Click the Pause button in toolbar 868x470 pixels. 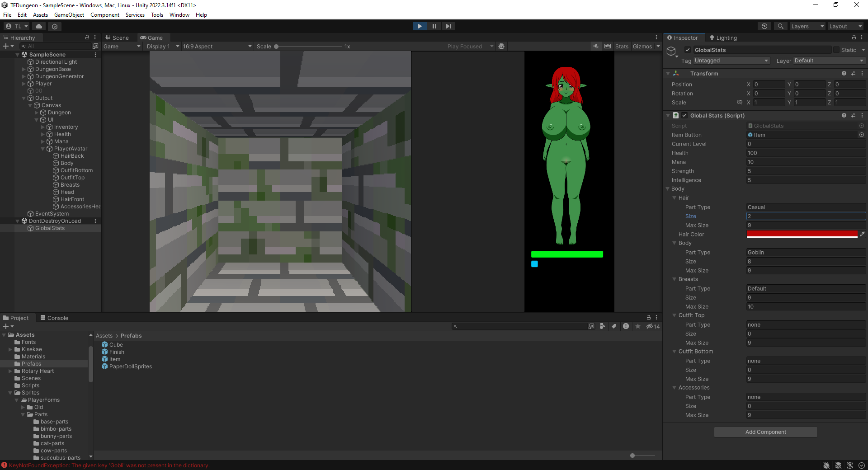point(434,26)
